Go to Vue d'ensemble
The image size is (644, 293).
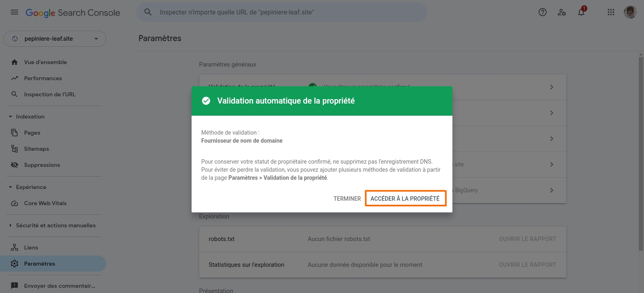pos(45,62)
